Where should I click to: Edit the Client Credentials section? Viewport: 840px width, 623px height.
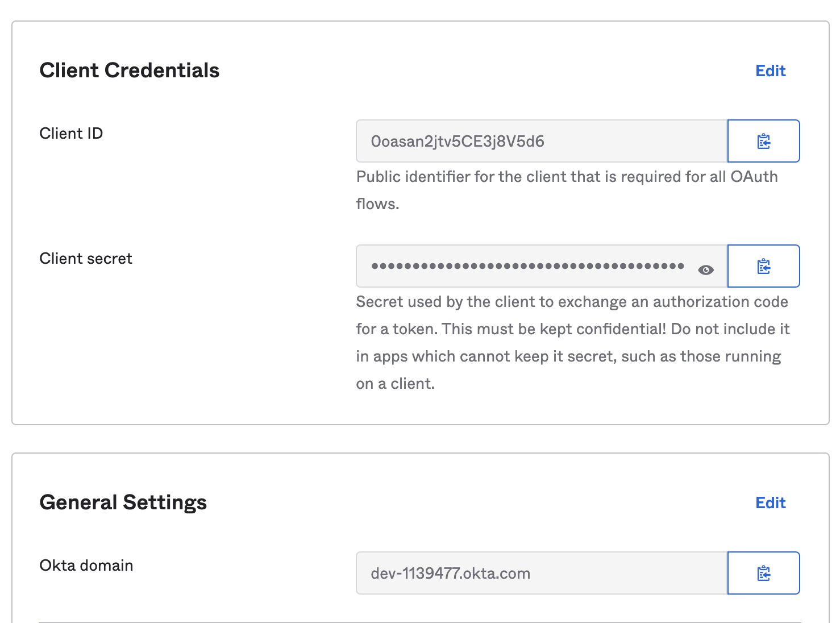[770, 70]
